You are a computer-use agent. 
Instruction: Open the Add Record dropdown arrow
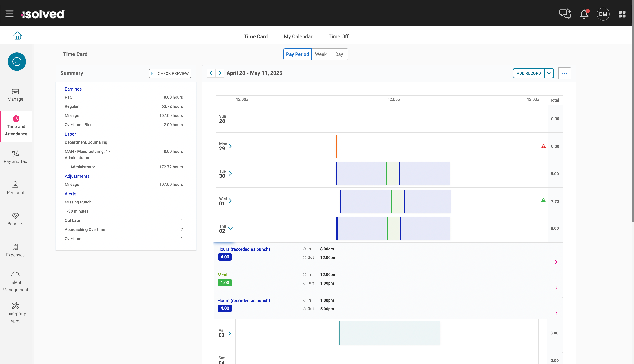point(549,73)
